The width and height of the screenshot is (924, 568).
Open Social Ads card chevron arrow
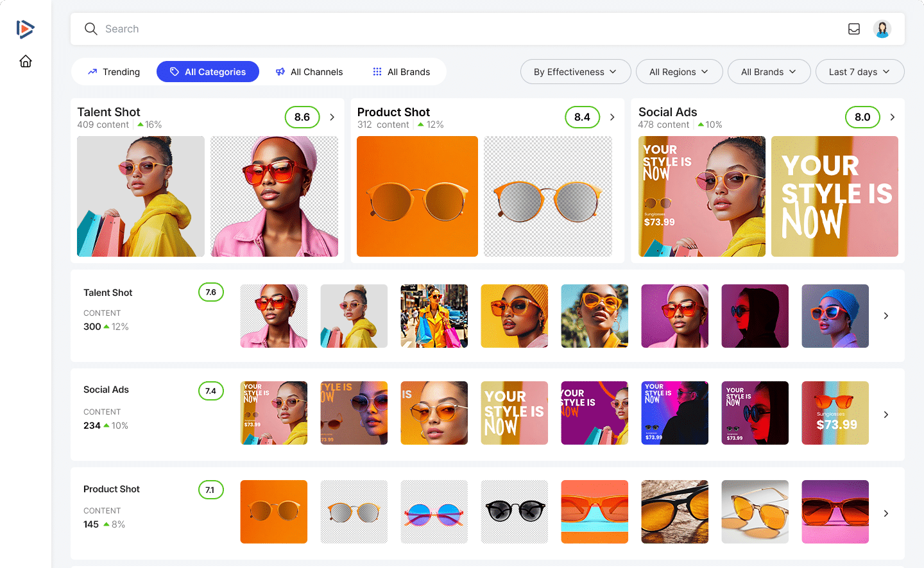point(892,117)
